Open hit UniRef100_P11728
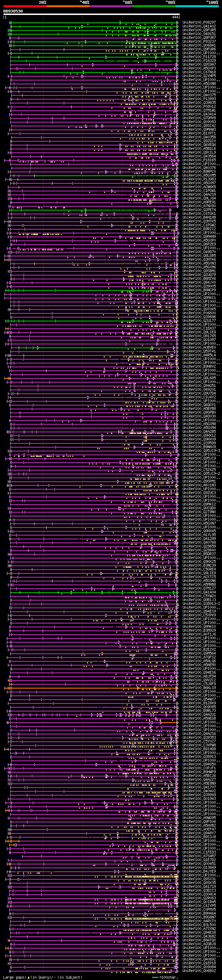The height and width of the screenshot is (980, 222). [x=199, y=57]
